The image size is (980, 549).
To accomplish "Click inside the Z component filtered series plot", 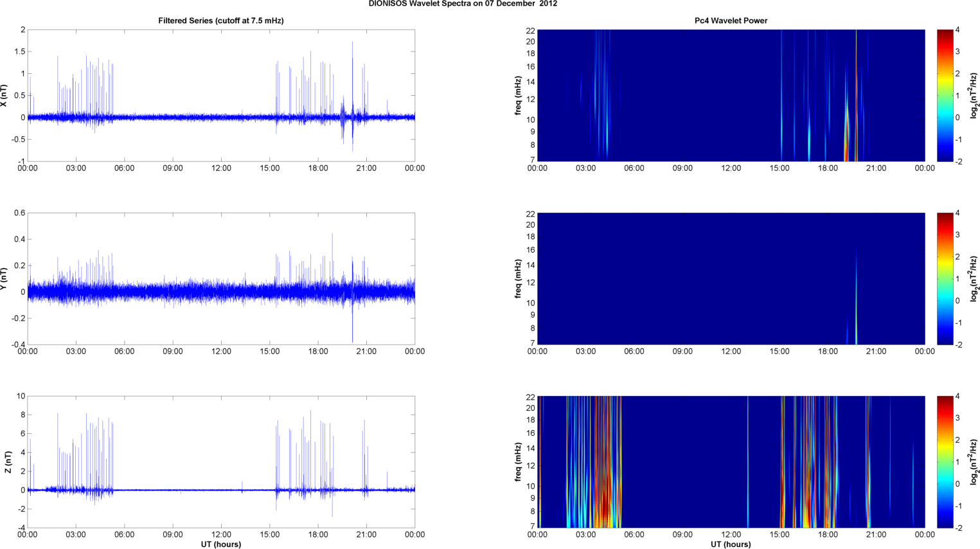I will (x=221, y=462).
